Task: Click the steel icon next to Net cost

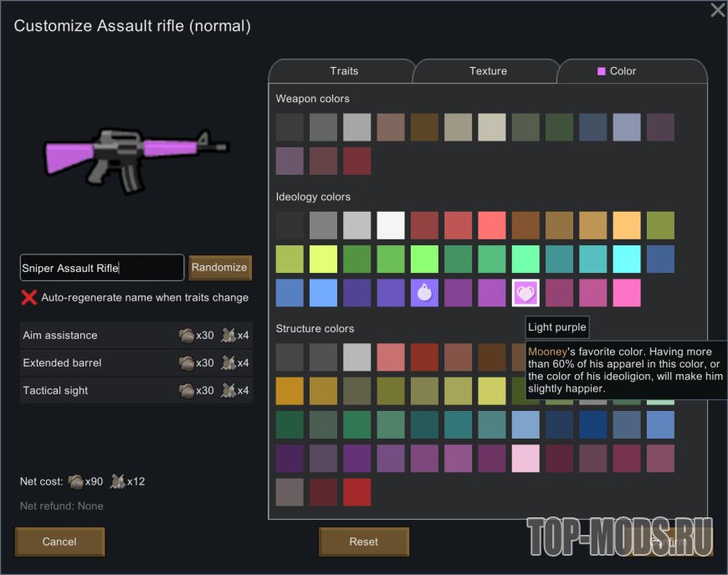Action: point(75,481)
